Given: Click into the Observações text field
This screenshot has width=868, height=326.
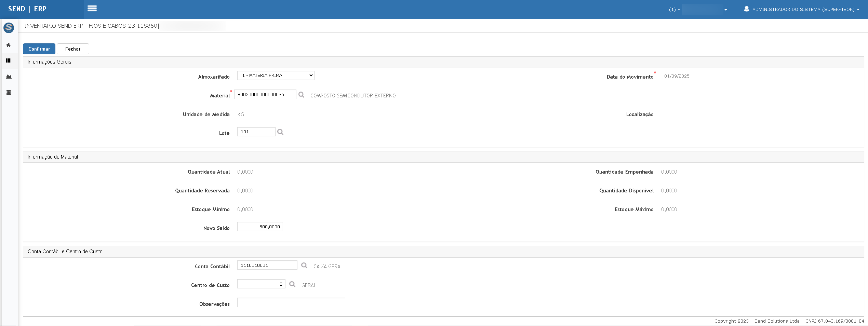Looking at the screenshot, I should 291,303.
